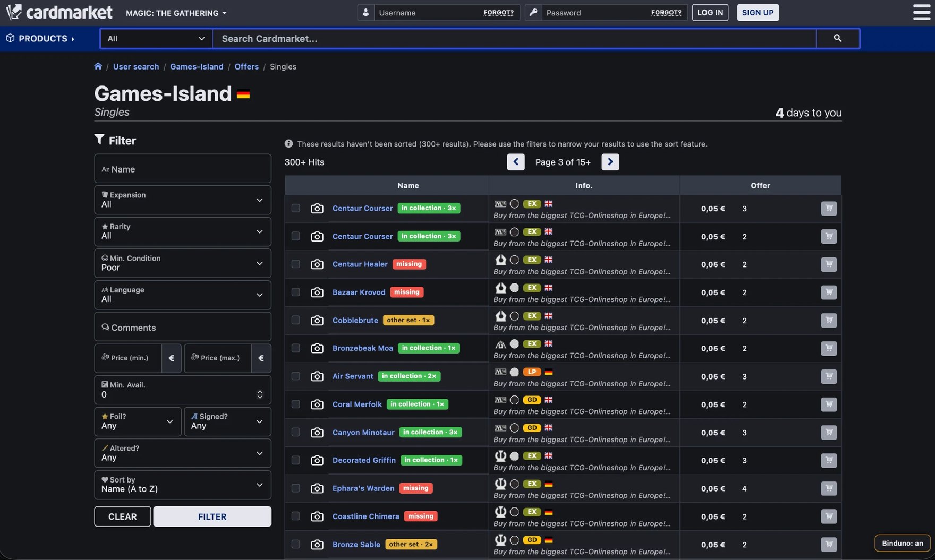Tick the Bazaar Krovod row checkbox

click(x=296, y=292)
